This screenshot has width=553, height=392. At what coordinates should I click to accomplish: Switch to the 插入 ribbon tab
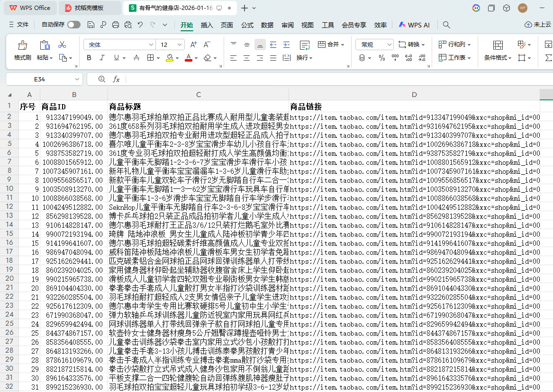click(x=207, y=25)
